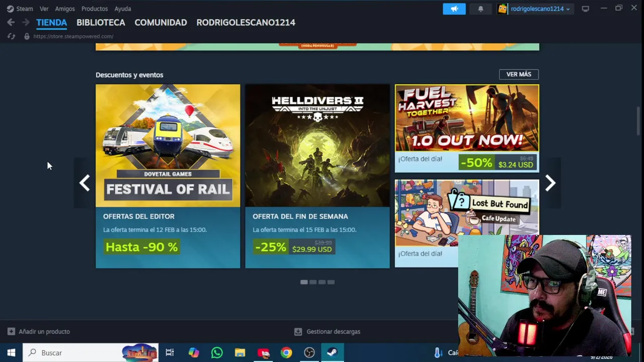
Task: Click the offer ends 15 FEB text
Action: (x=304, y=230)
